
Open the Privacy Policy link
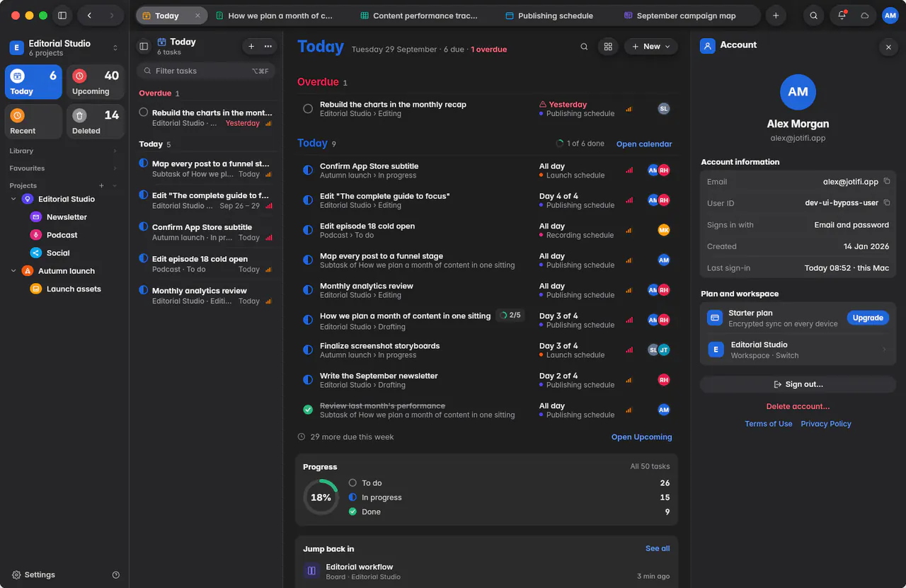click(x=825, y=424)
